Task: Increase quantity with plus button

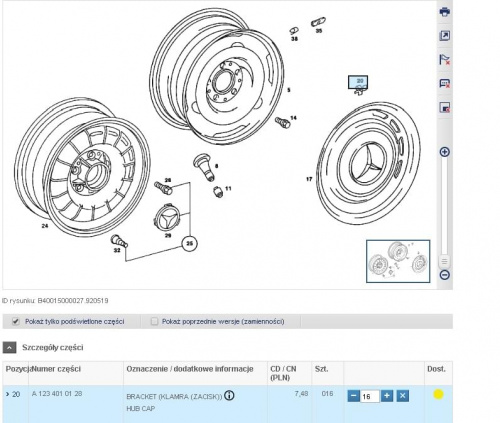Action: coord(387,396)
